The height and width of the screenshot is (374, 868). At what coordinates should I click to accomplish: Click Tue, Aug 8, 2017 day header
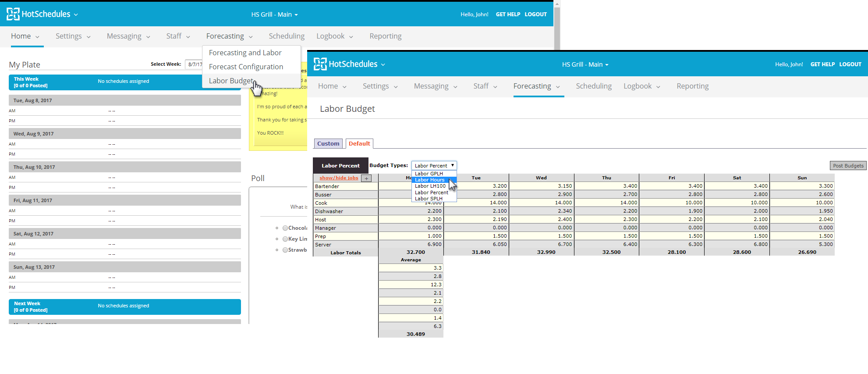pyautogui.click(x=125, y=100)
